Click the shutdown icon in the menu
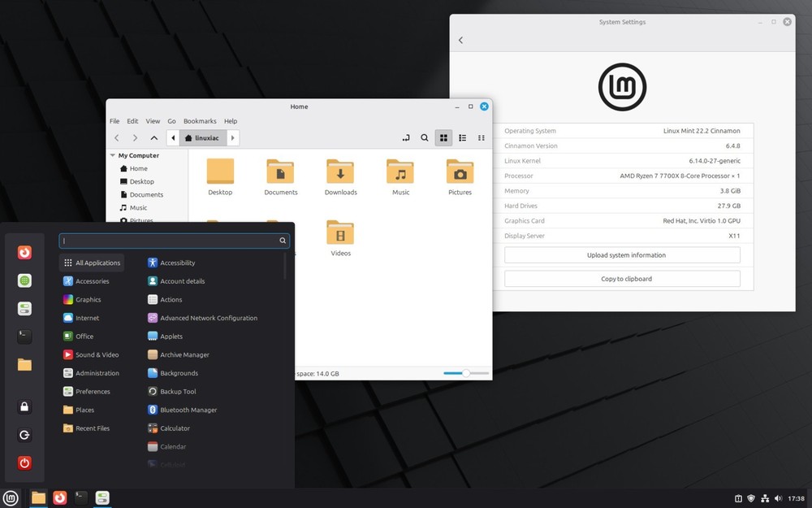Viewport: 812px width, 508px height. click(x=24, y=463)
